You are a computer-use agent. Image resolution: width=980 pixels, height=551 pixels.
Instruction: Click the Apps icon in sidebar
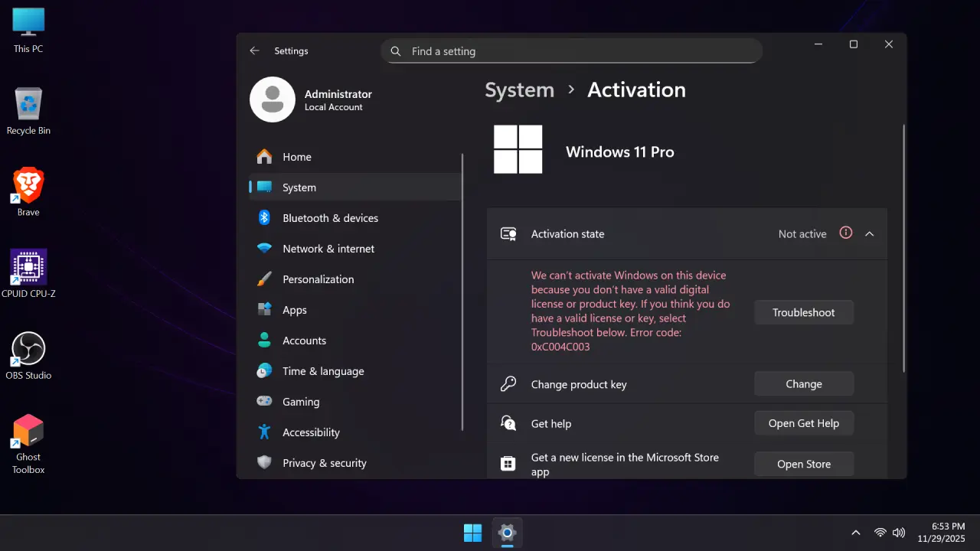click(264, 310)
